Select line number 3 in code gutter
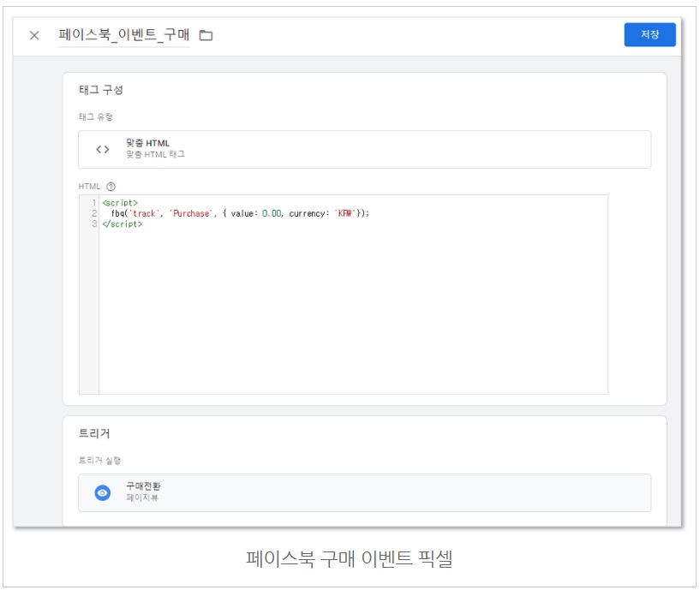This screenshot has width=700, height=590. pos(94,224)
